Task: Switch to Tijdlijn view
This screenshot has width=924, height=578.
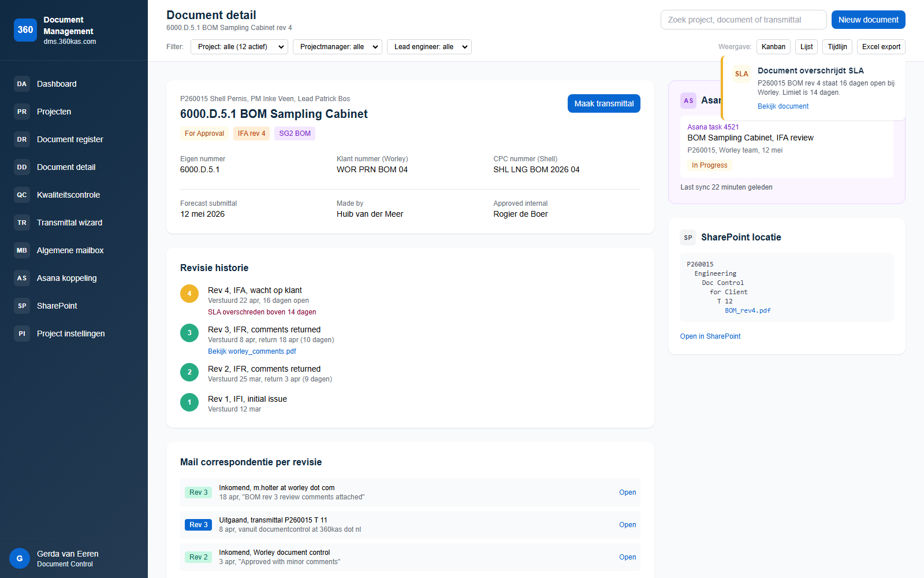Action: 837,47
